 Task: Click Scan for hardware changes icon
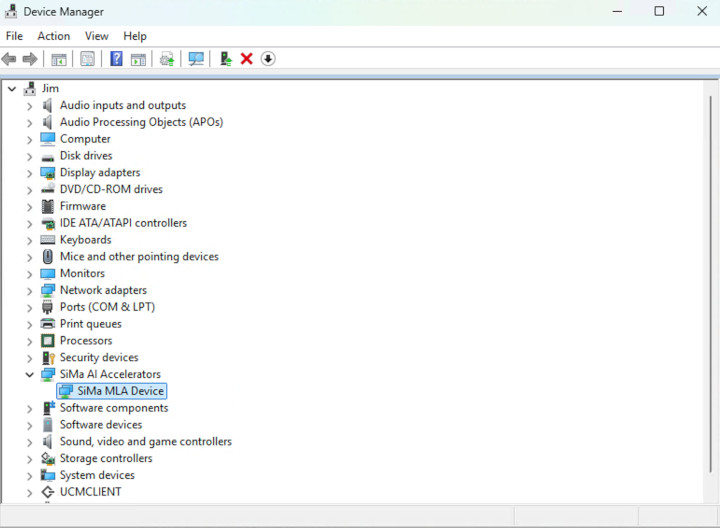coord(196,59)
